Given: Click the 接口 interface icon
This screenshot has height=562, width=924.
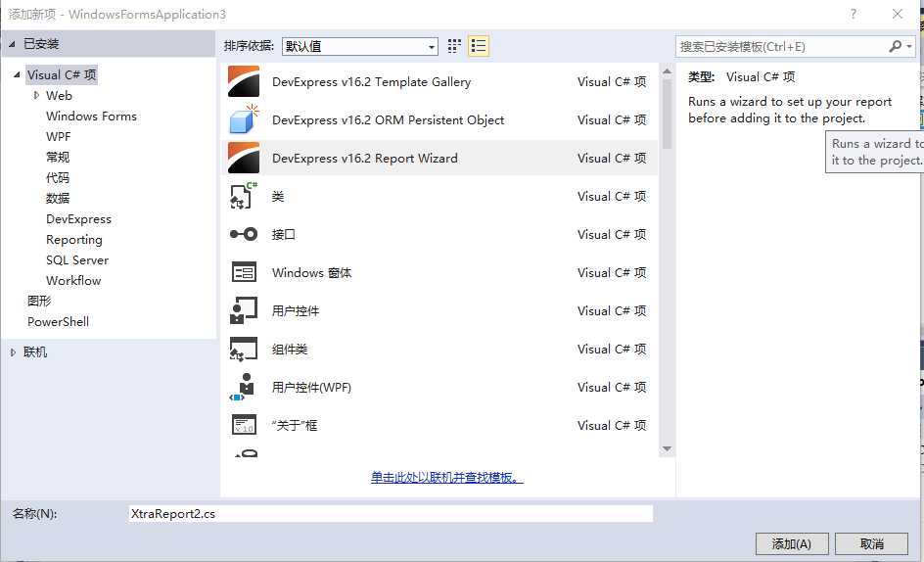Looking at the screenshot, I should tap(244, 234).
